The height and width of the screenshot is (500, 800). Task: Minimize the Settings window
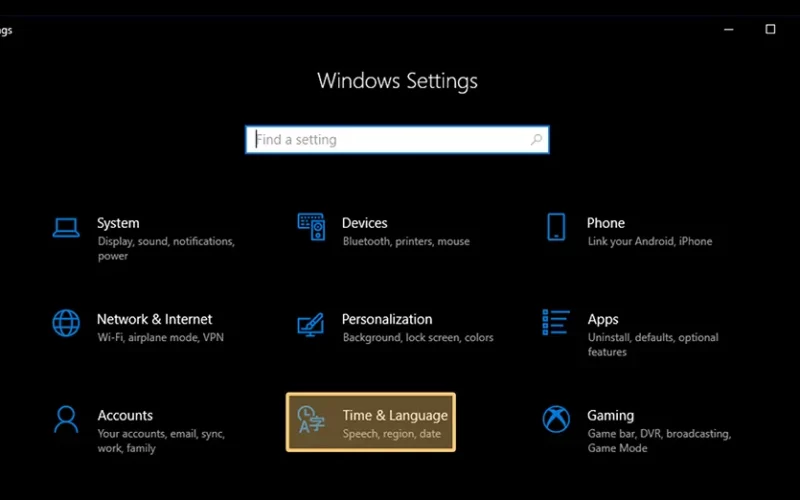coord(729,30)
